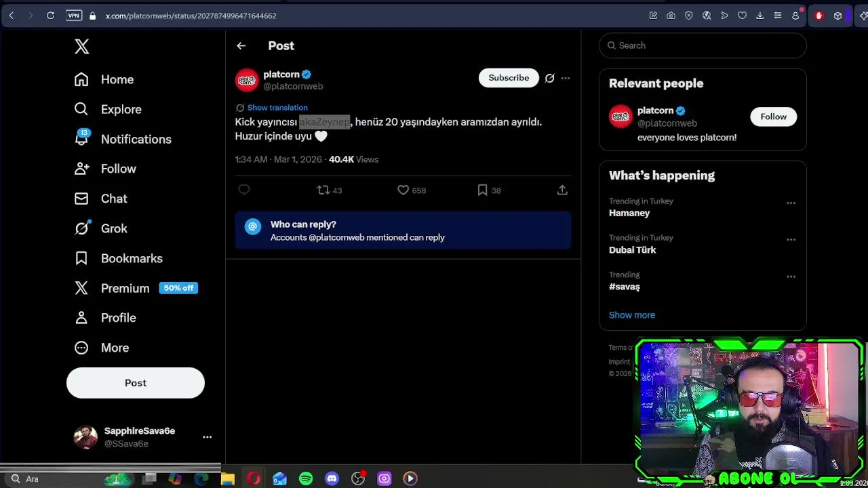Image resolution: width=868 pixels, height=488 pixels.
Task: Click Show translation link
Action: click(x=277, y=108)
